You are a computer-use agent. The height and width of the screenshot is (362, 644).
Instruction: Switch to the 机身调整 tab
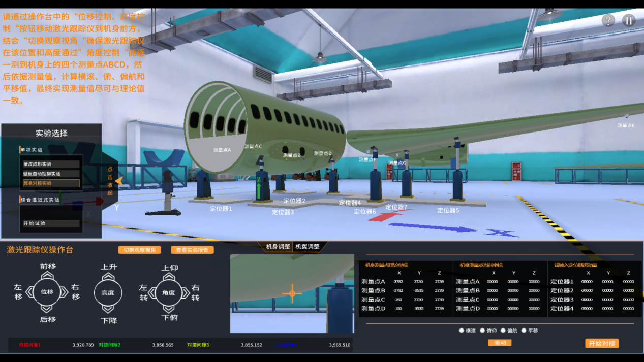[278, 247]
